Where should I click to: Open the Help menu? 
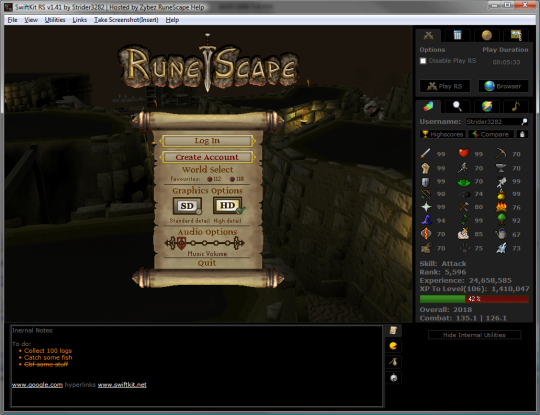point(172,20)
